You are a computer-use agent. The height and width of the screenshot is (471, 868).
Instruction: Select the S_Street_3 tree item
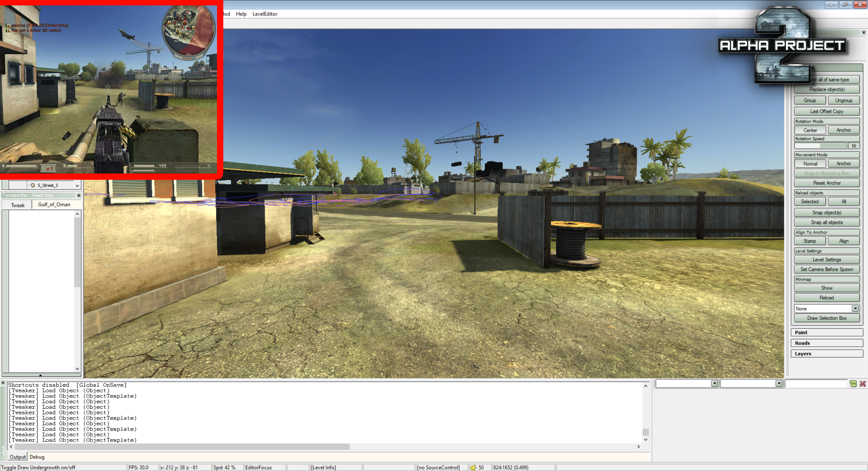coord(47,185)
